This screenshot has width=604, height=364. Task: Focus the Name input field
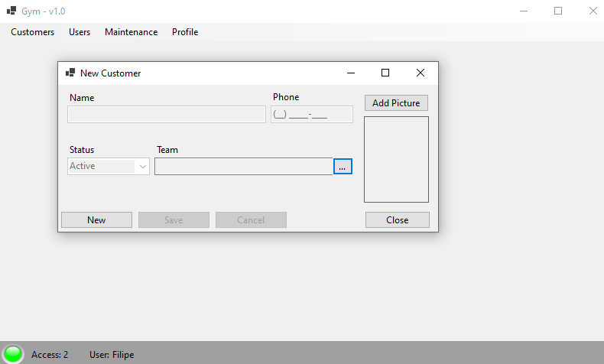point(167,115)
